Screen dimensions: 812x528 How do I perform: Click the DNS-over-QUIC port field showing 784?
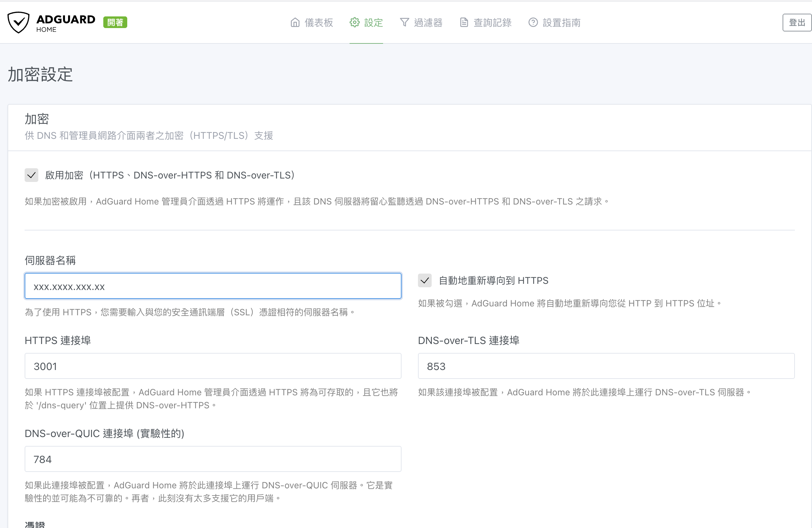pos(212,459)
